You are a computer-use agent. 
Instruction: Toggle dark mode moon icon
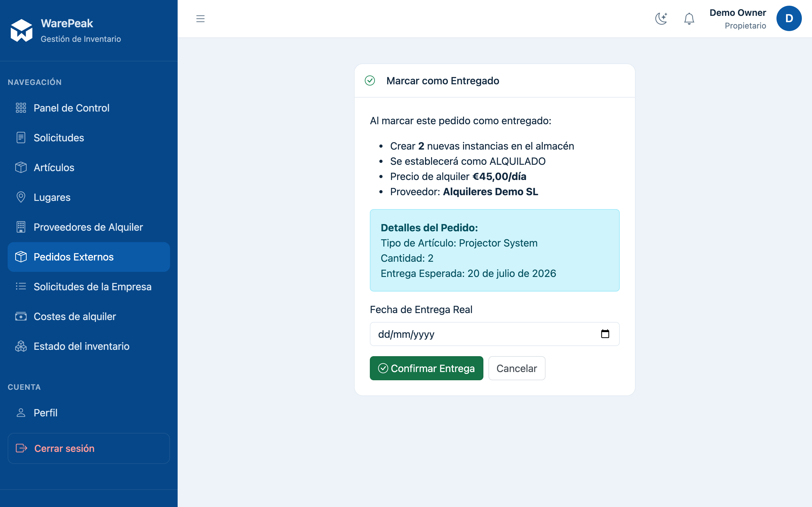tap(661, 18)
